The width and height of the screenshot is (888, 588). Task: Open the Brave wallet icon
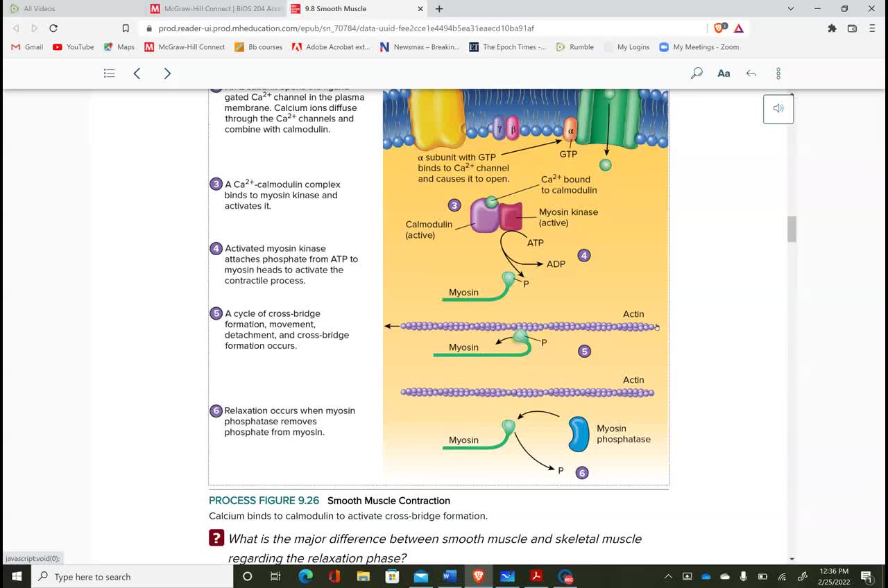coord(852,28)
